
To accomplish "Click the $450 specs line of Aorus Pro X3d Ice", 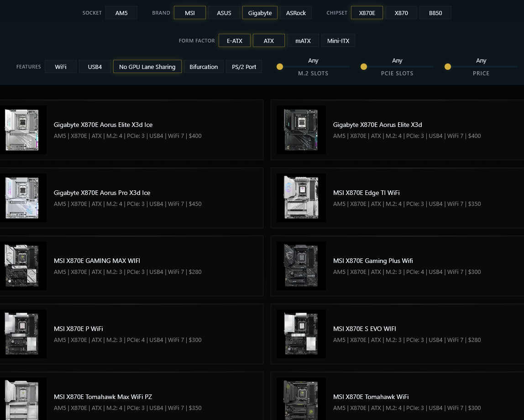I will (128, 204).
